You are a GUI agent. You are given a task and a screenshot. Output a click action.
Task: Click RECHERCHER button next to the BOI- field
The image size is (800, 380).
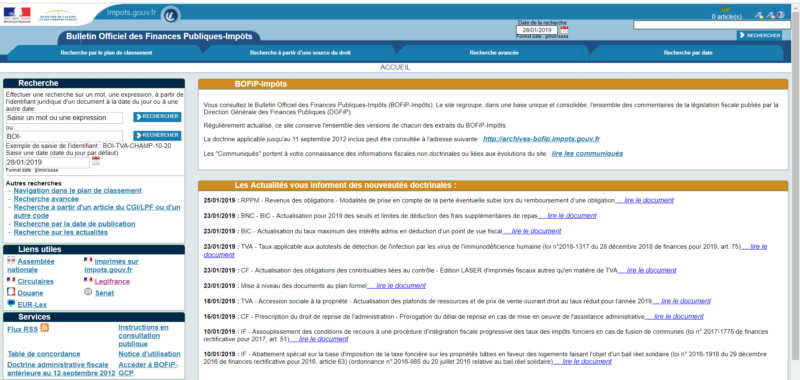(157, 135)
